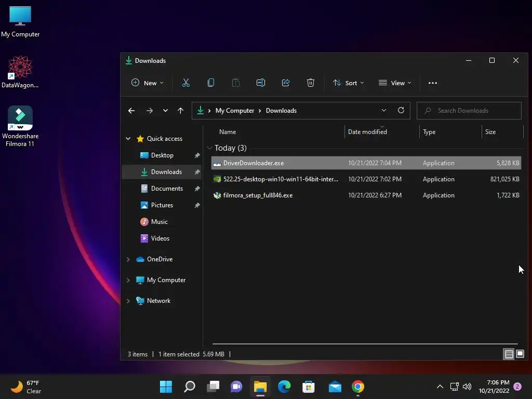This screenshot has width=532, height=399.
Task: Click the Copy icon in toolbar
Action: point(211,83)
